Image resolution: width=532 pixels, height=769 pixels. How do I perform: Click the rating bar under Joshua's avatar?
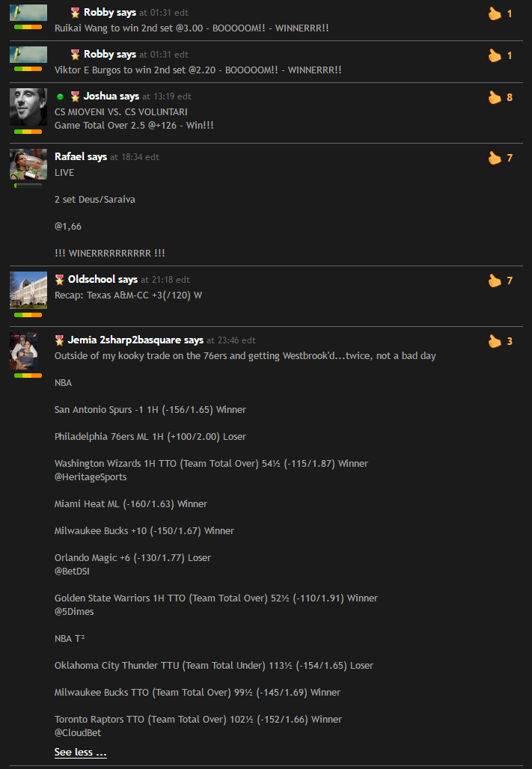click(x=28, y=132)
